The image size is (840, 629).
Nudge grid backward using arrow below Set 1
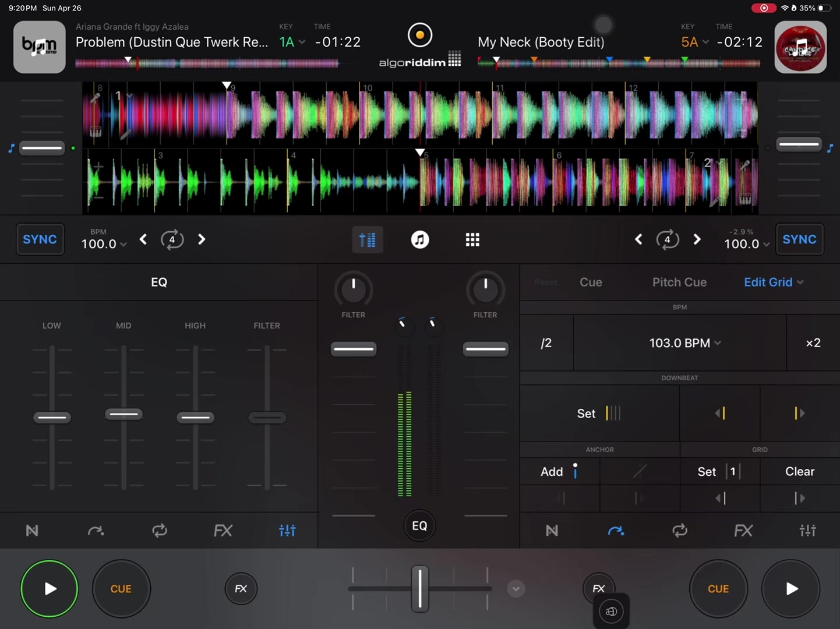(x=721, y=498)
